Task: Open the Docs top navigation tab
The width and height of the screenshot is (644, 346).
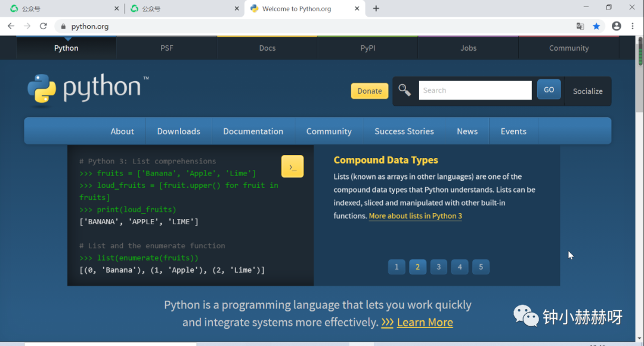Action: click(267, 48)
